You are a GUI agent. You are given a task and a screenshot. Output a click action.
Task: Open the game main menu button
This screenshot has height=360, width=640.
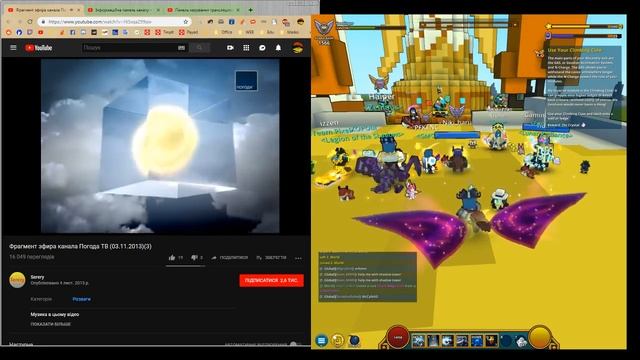322,340
